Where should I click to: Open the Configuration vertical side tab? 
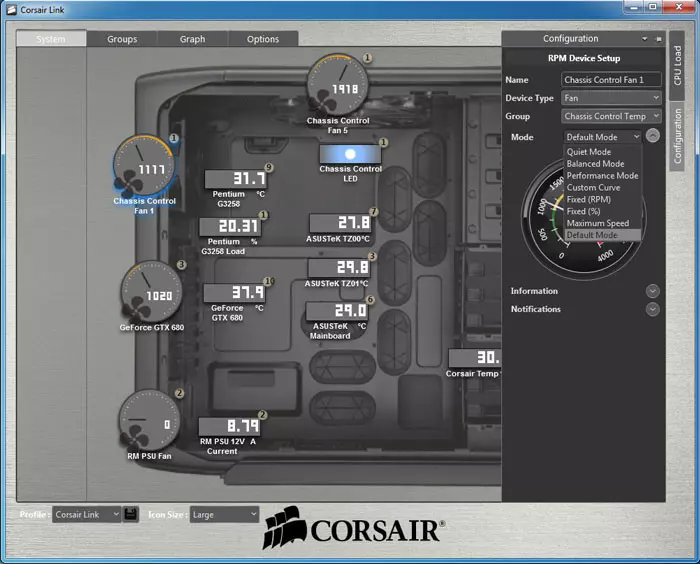tap(677, 136)
